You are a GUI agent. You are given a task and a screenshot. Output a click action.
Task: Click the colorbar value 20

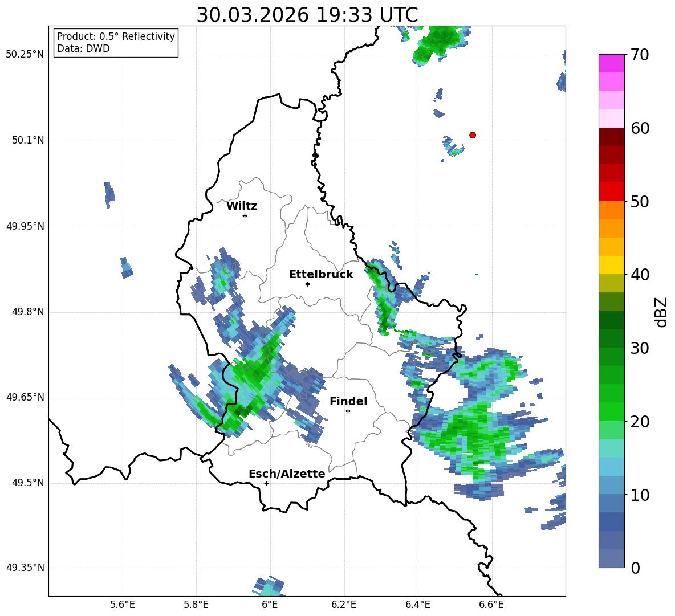(x=640, y=422)
